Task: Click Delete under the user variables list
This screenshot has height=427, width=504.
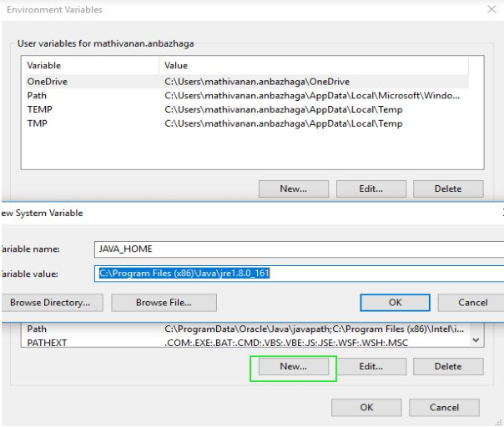Action: click(x=448, y=189)
